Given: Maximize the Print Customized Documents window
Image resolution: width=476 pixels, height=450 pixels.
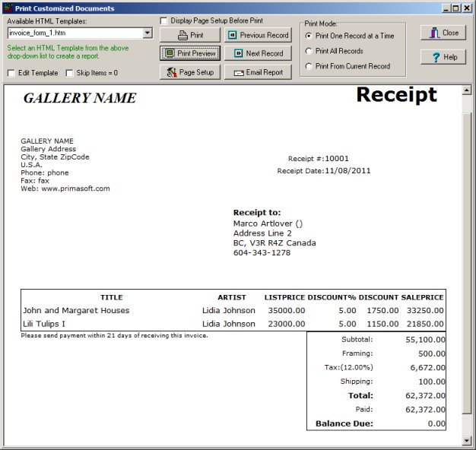Looking at the screenshot, I should pyautogui.click(x=455, y=8).
